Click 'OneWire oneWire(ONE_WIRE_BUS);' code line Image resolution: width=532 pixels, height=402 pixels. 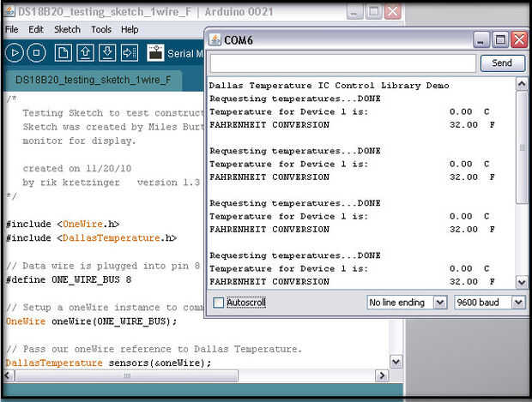[x=92, y=321]
